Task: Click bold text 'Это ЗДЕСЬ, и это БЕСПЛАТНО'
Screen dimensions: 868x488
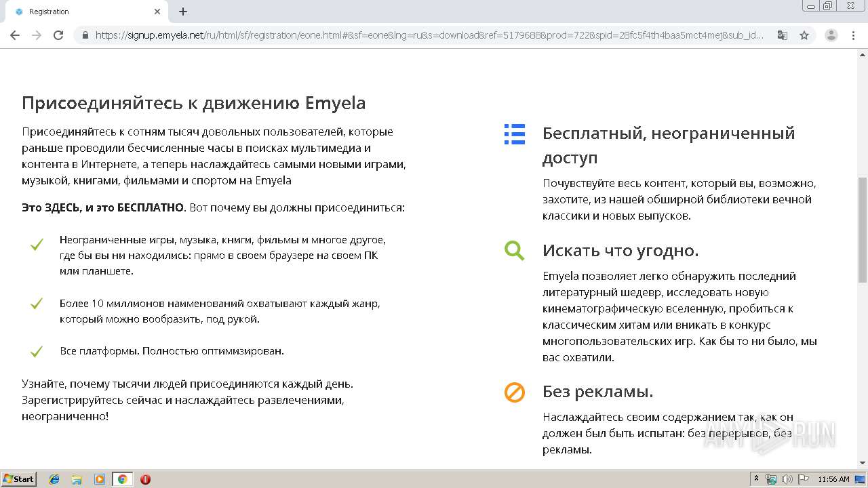Action: 103,207
